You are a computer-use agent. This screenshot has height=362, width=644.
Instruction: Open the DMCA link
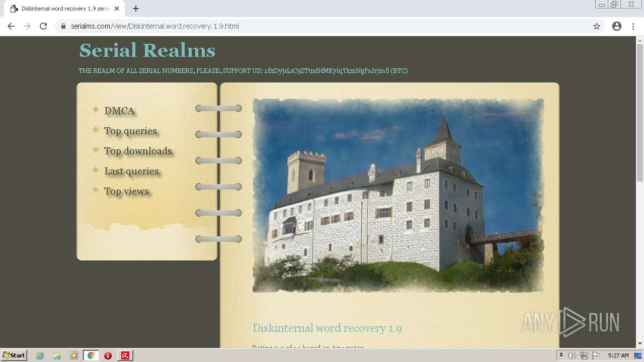(119, 111)
